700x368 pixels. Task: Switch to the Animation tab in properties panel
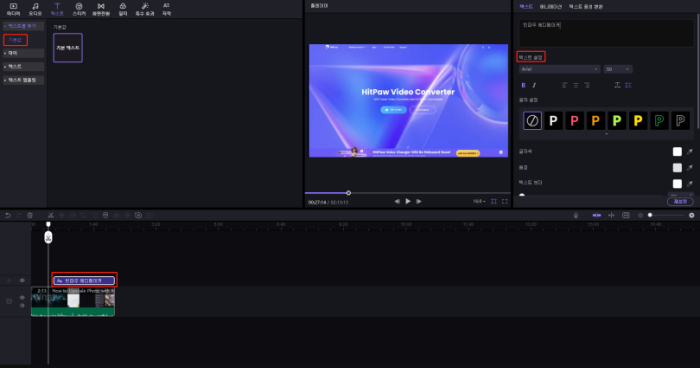pos(550,7)
